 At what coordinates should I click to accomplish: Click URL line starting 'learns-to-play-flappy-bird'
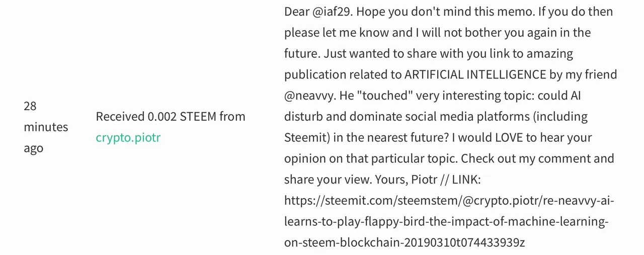446,222
